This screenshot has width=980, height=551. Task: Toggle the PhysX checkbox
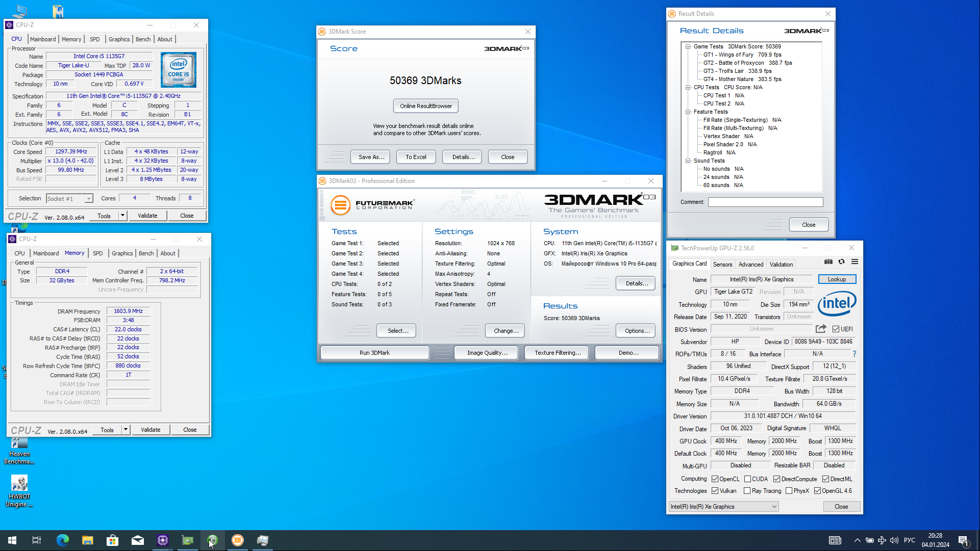[789, 490]
